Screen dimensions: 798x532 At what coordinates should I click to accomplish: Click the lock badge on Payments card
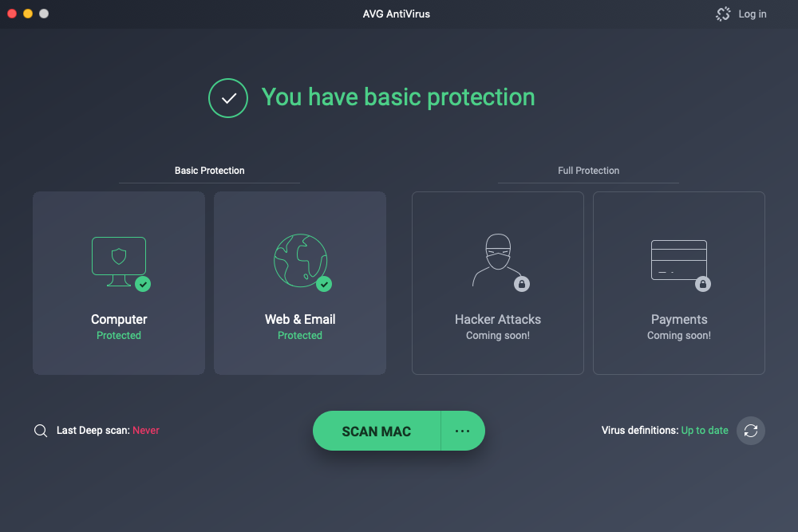click(703, 284)
